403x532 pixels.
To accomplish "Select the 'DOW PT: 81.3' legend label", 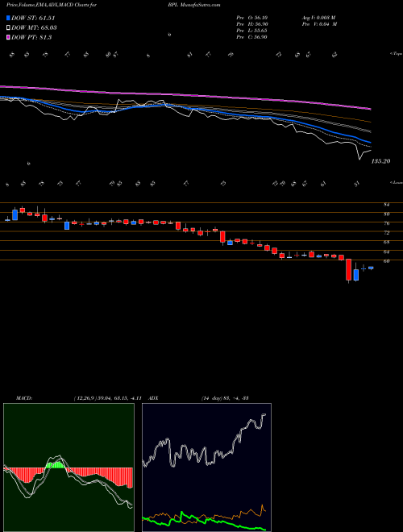I will pyautogui.click(x=31, y=37).
